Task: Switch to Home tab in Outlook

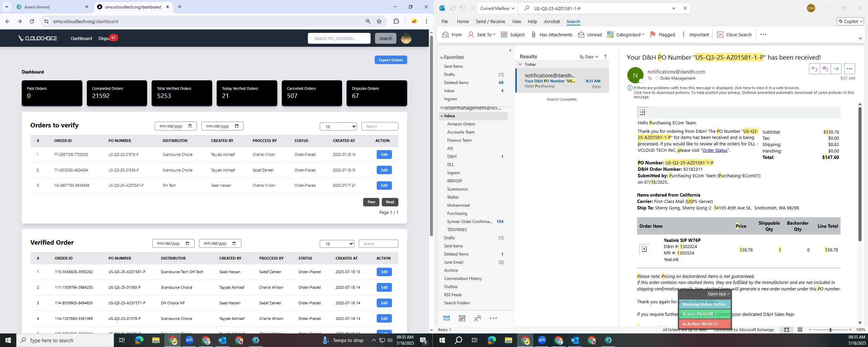Action: pos(462,21)
